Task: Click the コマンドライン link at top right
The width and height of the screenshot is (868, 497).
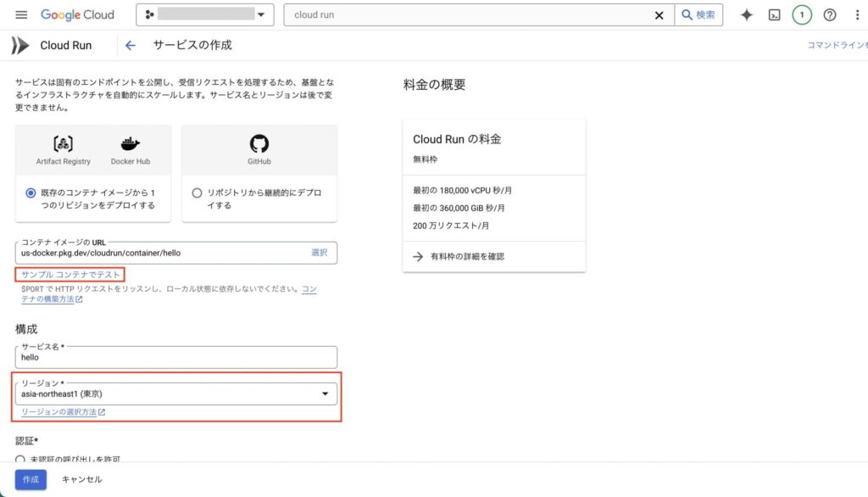Action: pyautogui.click(x=837, y=46)
